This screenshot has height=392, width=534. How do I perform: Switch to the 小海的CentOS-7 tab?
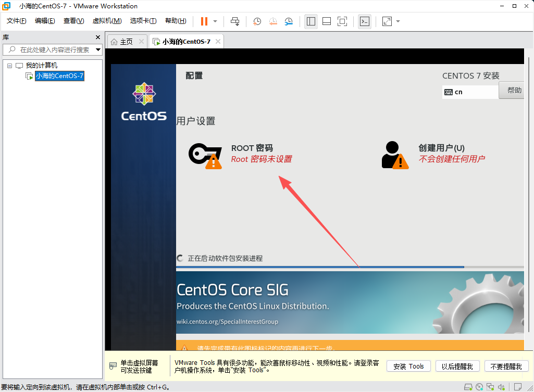click(187, 42)
